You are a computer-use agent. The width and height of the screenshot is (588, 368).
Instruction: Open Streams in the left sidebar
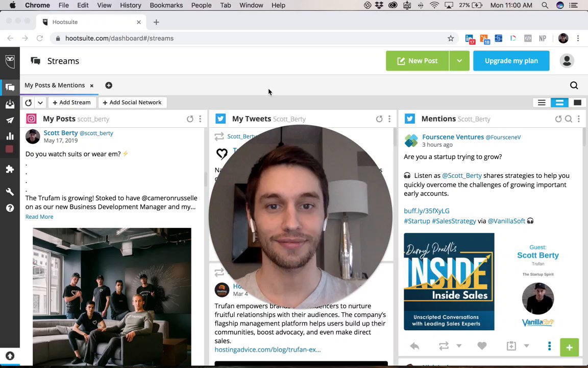[10, 87]
